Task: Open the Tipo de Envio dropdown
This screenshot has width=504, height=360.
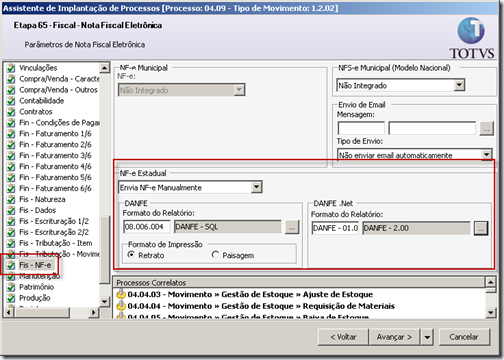Action: pyautogui.click(x=486, y=155)
